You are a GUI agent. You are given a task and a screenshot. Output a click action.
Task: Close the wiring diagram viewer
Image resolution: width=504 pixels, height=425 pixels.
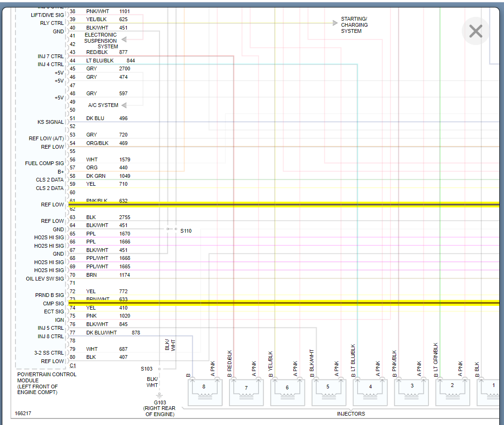pyautogui.click(x=475, y=31)
